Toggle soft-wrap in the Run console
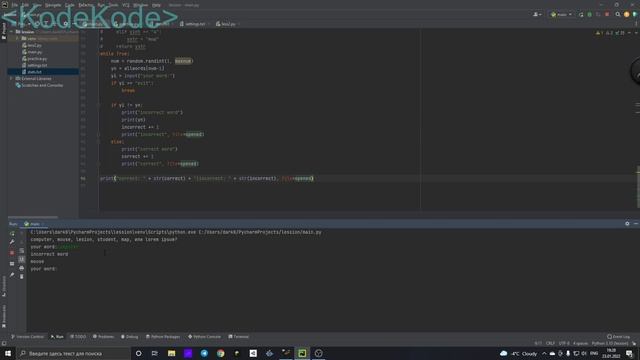 [x=22, y=251]
